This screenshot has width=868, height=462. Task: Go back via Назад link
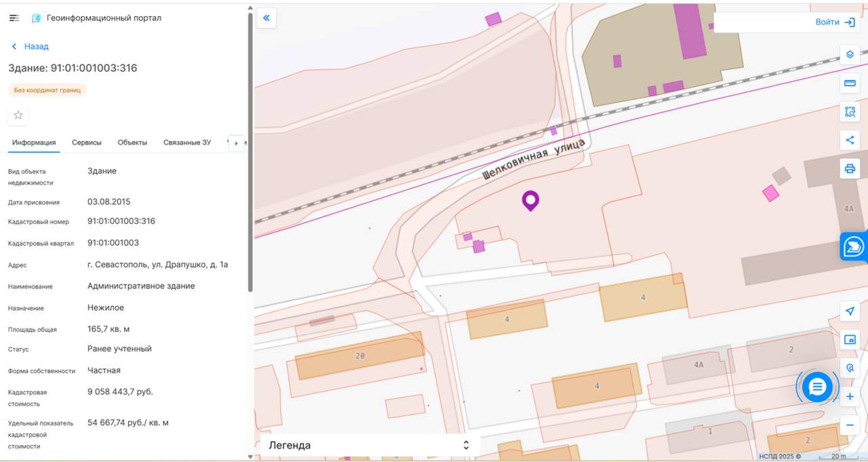click(30, 46)
